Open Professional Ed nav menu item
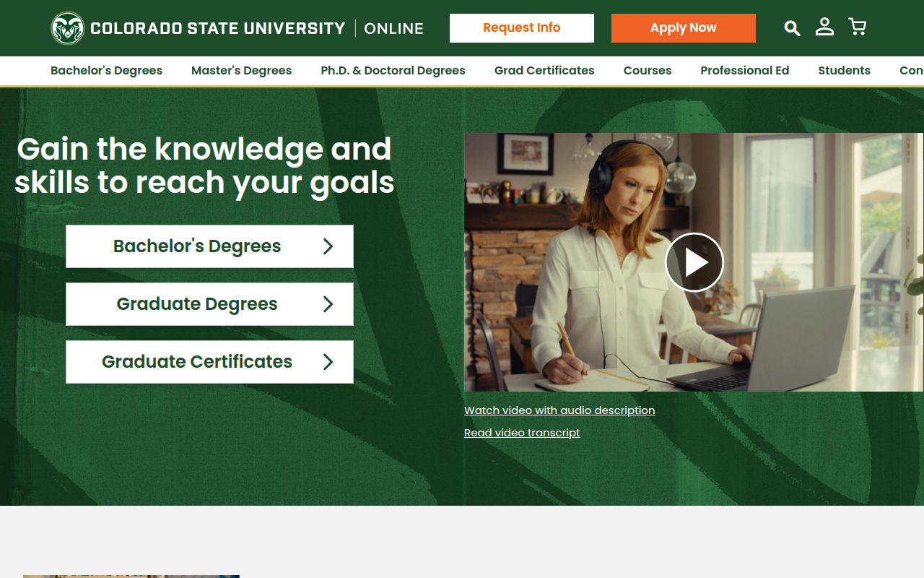Screen dimensions: 924x578 click(x=745, y=71)
